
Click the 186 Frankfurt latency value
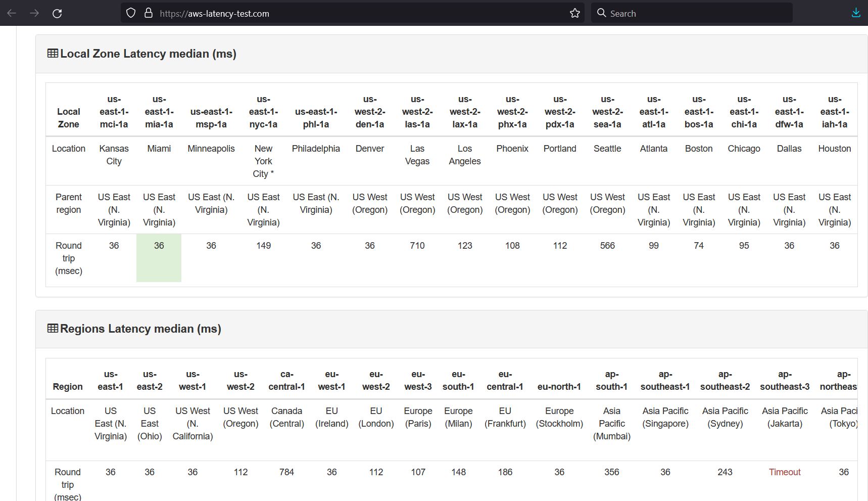505,472
